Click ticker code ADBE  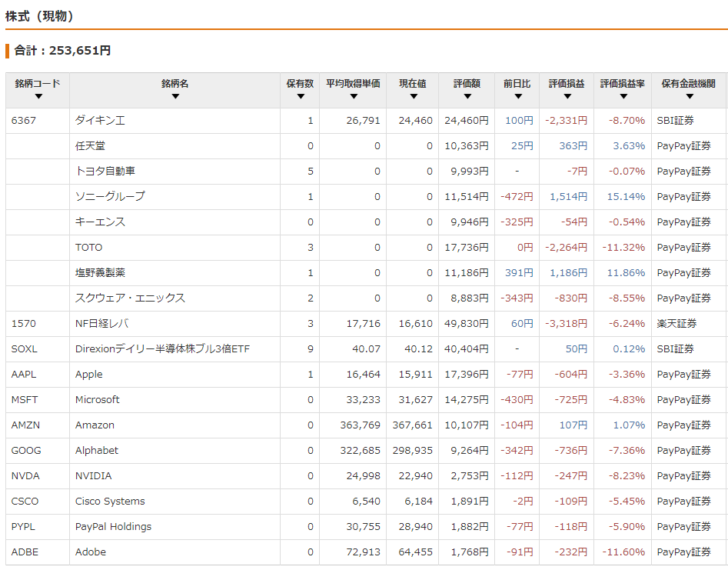click(25, 552)
